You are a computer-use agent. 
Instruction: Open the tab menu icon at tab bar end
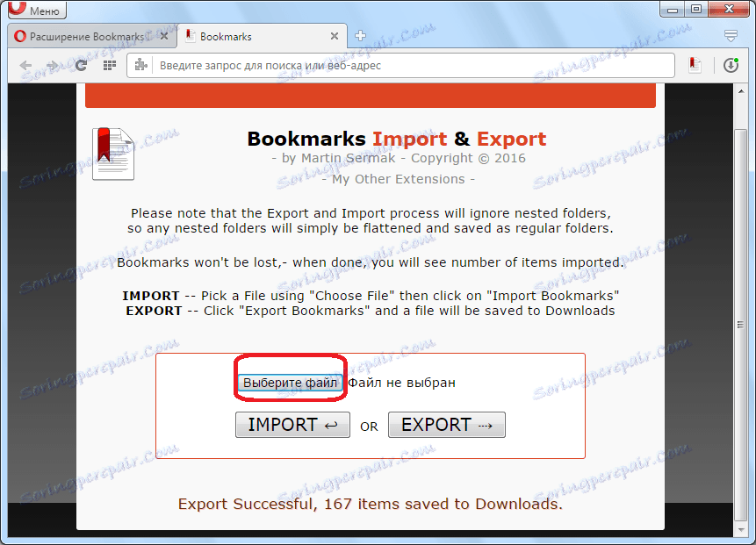[x=731, y=36]
